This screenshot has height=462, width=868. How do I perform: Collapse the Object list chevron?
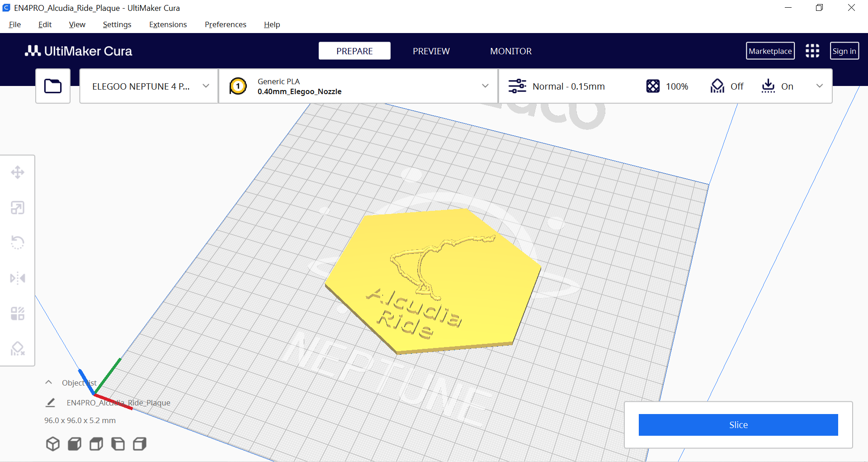click(x=49, y=382)
